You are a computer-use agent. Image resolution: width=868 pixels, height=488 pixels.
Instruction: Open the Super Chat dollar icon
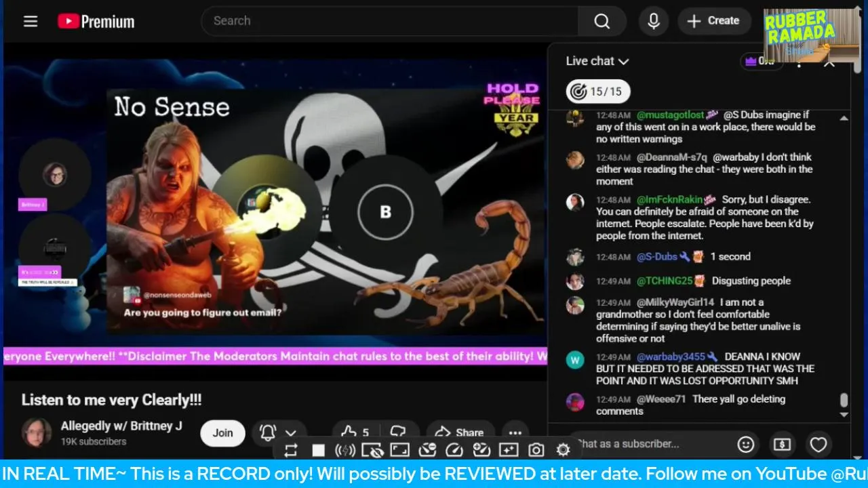click(782, 445)
